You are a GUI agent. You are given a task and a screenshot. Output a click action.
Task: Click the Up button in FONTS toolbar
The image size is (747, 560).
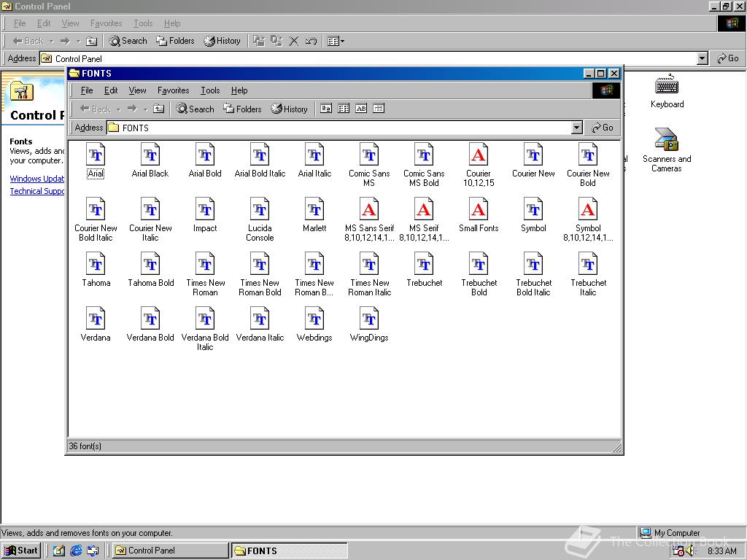tap(158, 109)
